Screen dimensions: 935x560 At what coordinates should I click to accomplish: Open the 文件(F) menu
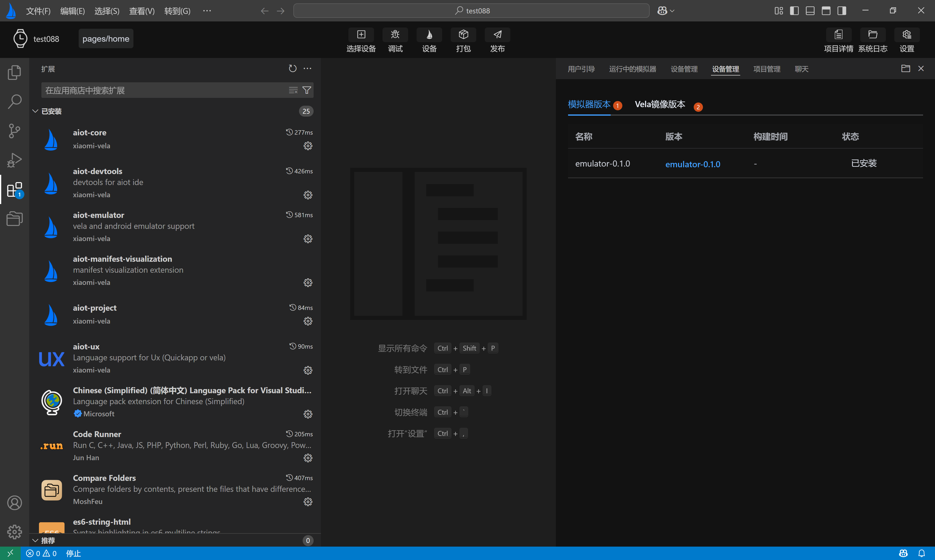click(38, 11)
